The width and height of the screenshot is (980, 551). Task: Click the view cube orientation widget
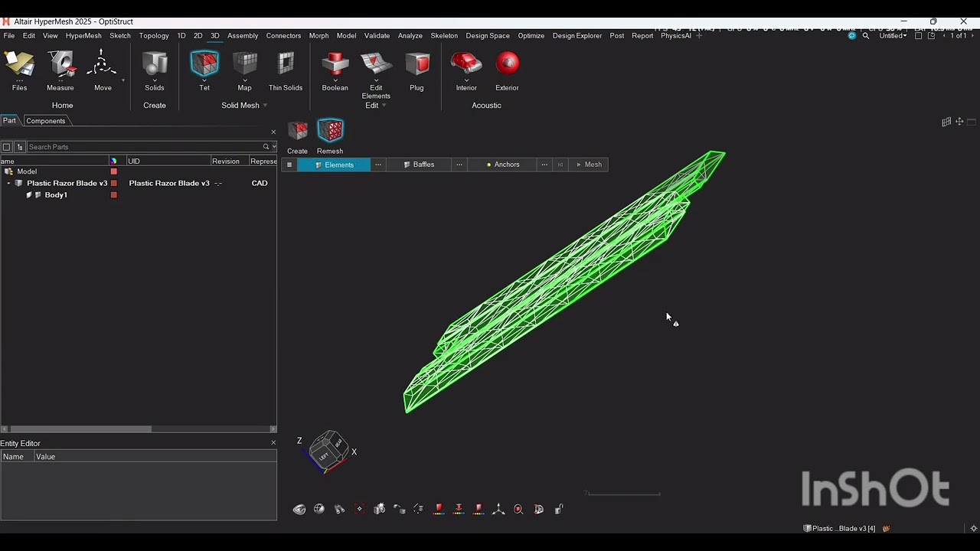(328, 450)
